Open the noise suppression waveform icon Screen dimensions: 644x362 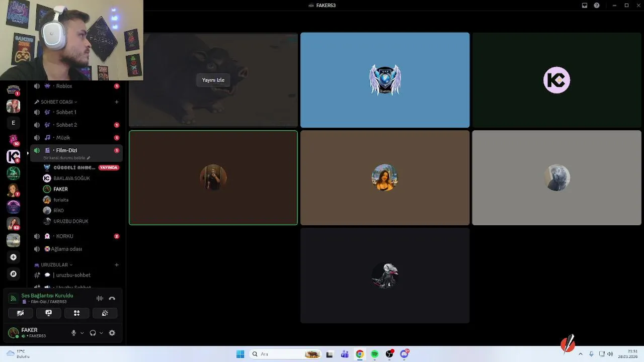[x=100, y=298]
